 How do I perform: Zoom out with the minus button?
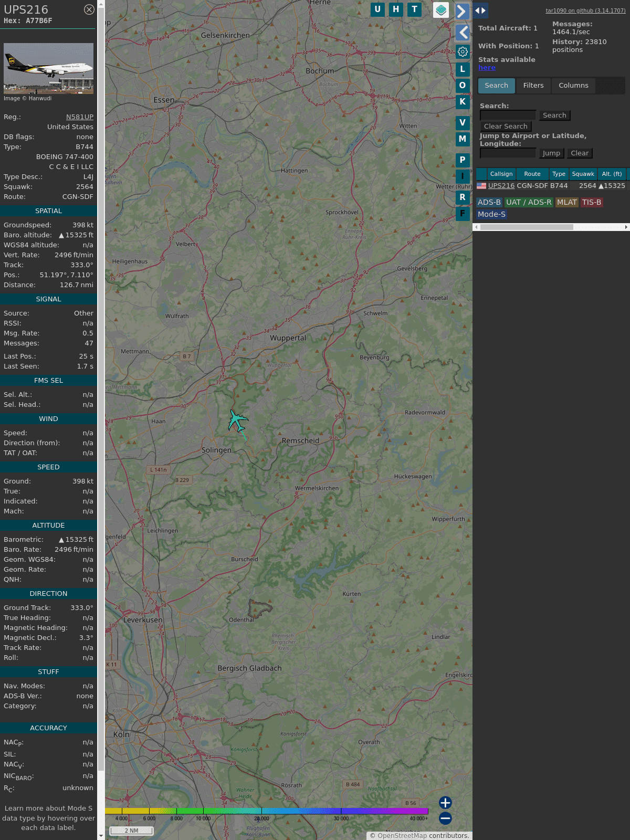click(445, 818)
